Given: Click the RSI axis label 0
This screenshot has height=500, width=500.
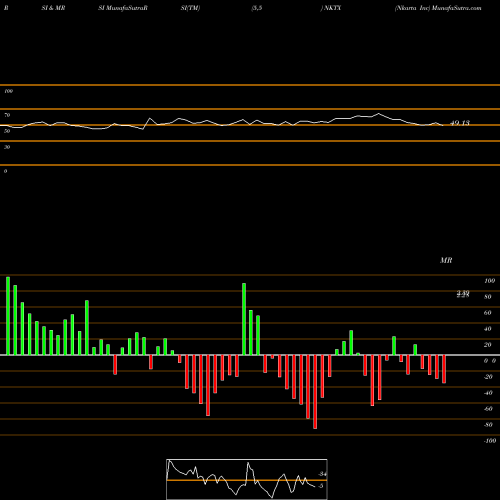Looking at the screenshot, I should [5, 171].
